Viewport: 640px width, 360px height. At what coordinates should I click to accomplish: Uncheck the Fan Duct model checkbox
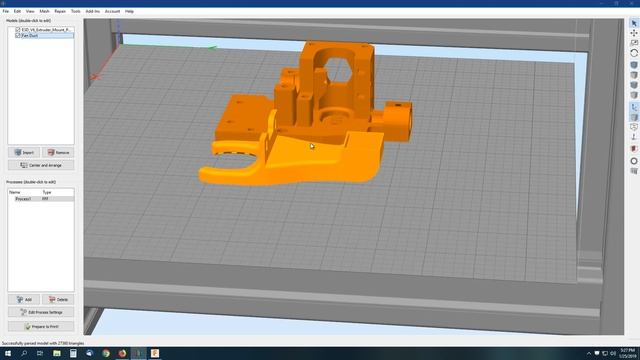pos(18,36)
